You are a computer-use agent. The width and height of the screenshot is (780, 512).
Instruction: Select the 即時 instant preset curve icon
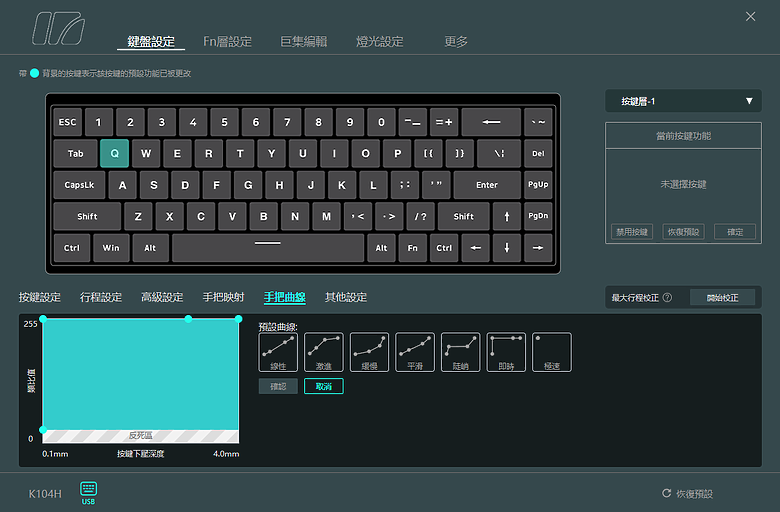coord(506,352)
